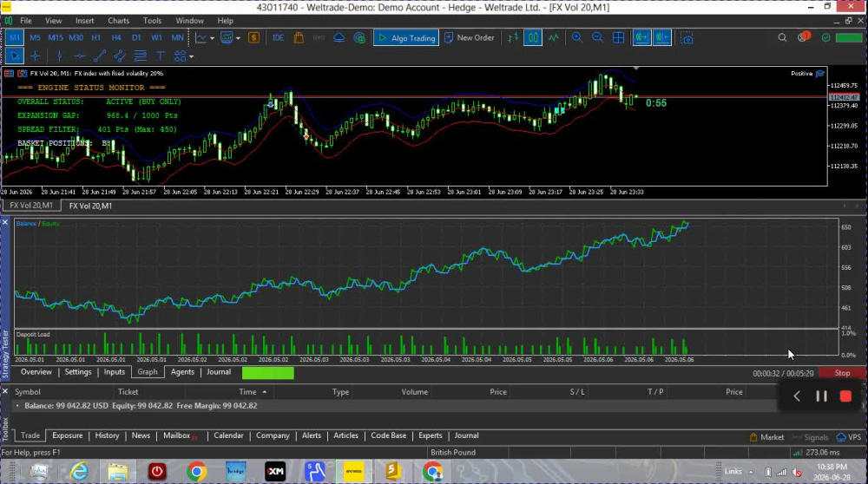The image size is (868, 484).
Task: Zoom in on the chart
Action: point(577,37)
